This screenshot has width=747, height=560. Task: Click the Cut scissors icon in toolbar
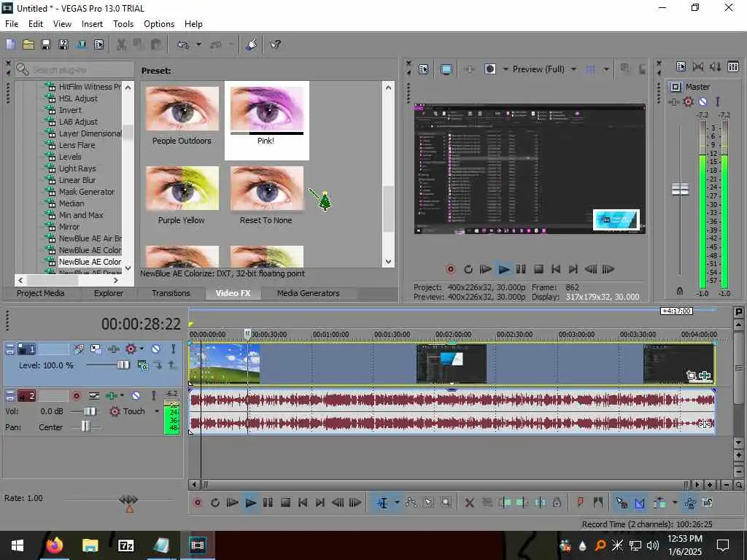[x=122, y=44]
